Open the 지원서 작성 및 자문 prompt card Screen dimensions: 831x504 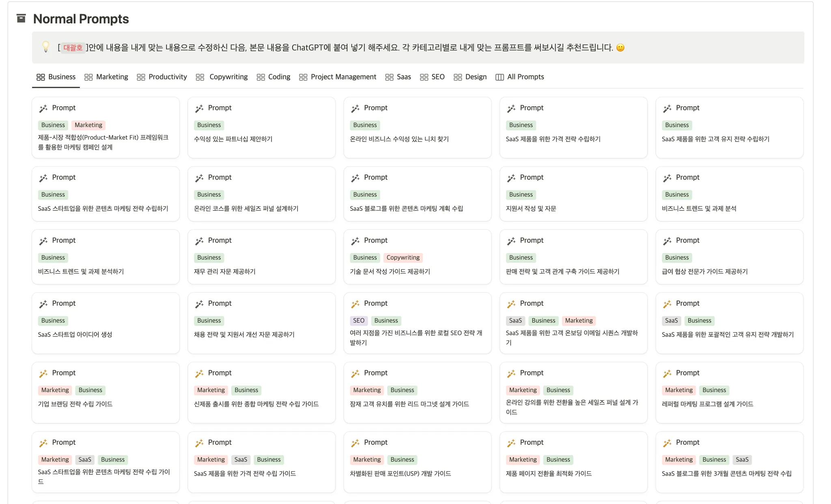click(531, 208)
